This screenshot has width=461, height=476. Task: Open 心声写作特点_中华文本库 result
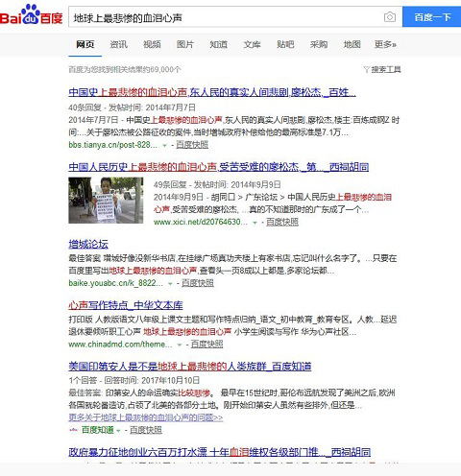(x=126, y=305)
